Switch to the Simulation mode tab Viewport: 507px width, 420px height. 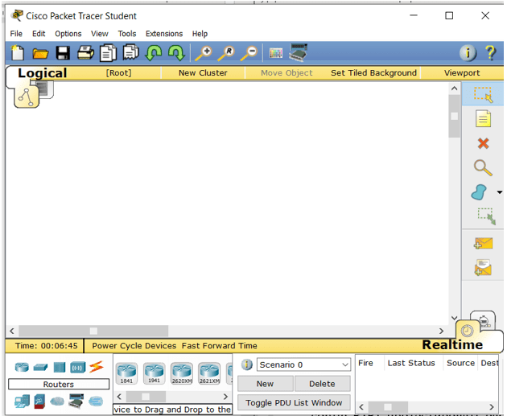485,320
